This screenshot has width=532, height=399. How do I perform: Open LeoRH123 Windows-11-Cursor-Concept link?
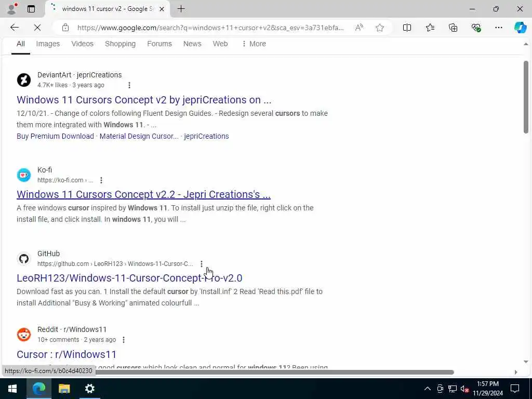pyautogui.click(x=129, y=278)
